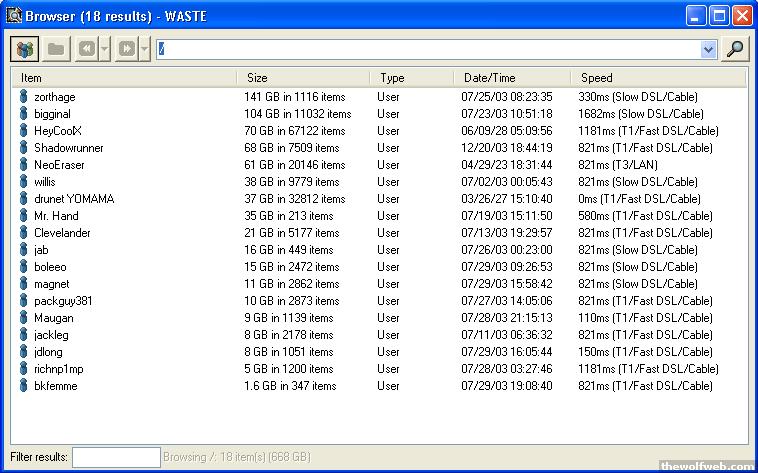Screen dimensions: 758x473
Task: Sort list by the Size column header
Action: [x=303, y=77]
